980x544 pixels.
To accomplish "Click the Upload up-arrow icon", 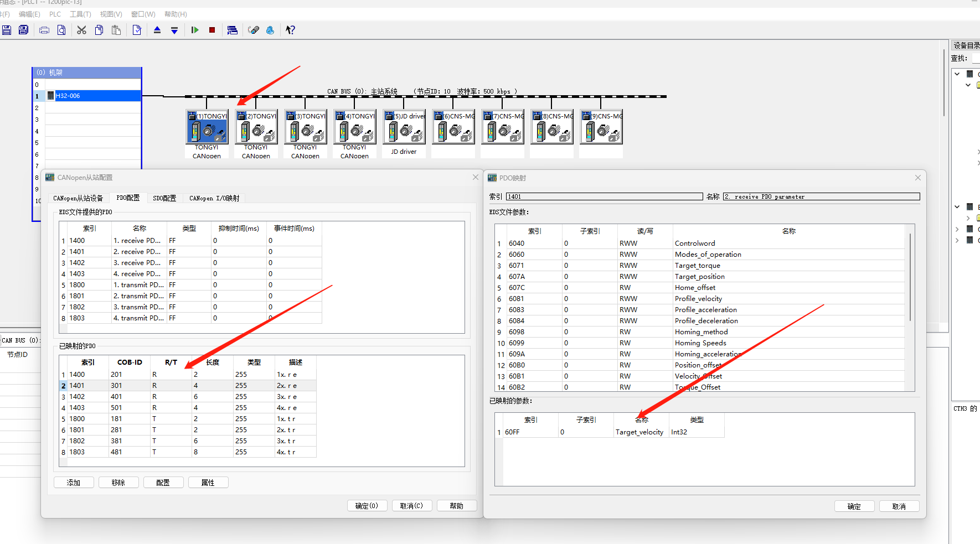I will pos(157,30).
